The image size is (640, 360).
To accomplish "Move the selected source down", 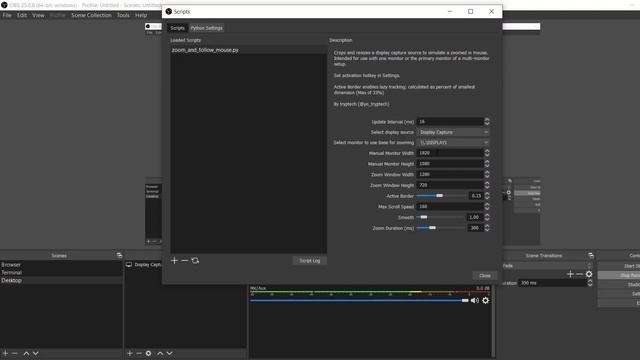I will [x=169, y=353].
